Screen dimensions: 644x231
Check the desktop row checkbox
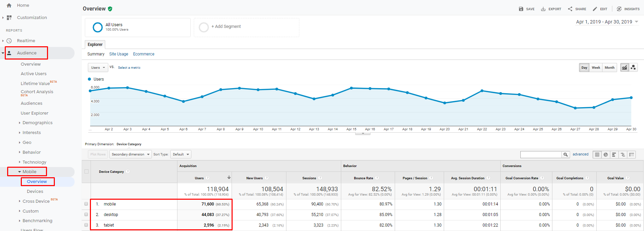click(x=86, y=215)
